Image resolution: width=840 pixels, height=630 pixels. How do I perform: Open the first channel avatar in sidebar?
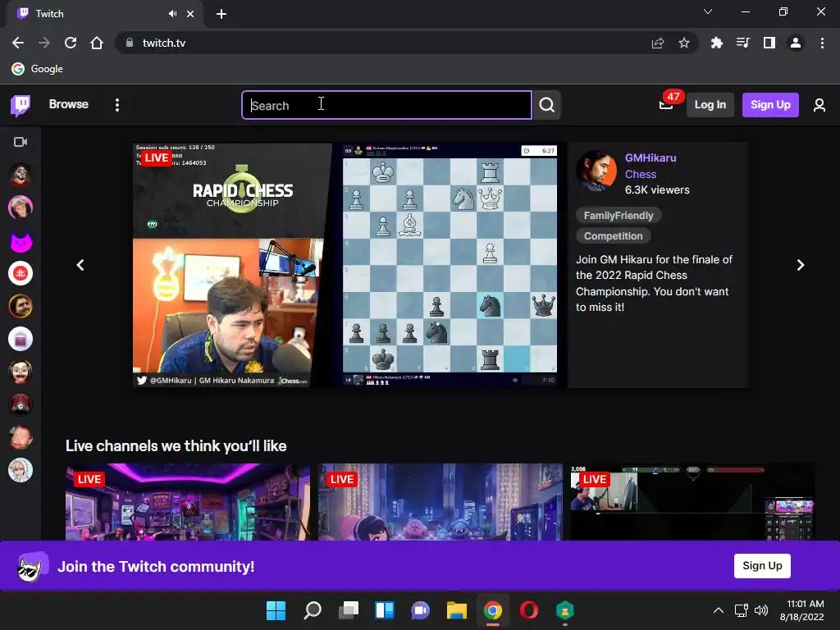coord(21,175)
